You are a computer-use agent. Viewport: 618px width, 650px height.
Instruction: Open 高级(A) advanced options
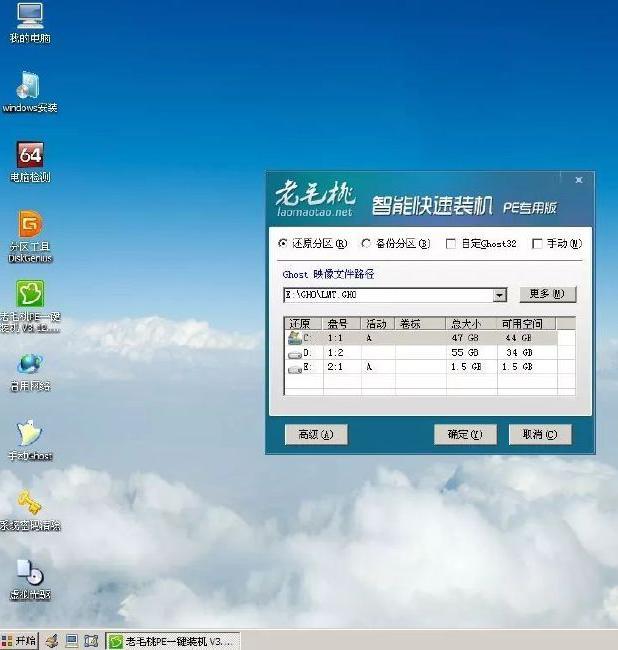coord(316,434)
